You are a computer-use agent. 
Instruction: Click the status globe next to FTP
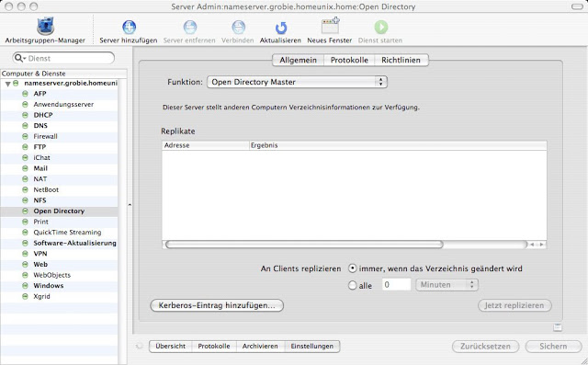tap(25, 147)
